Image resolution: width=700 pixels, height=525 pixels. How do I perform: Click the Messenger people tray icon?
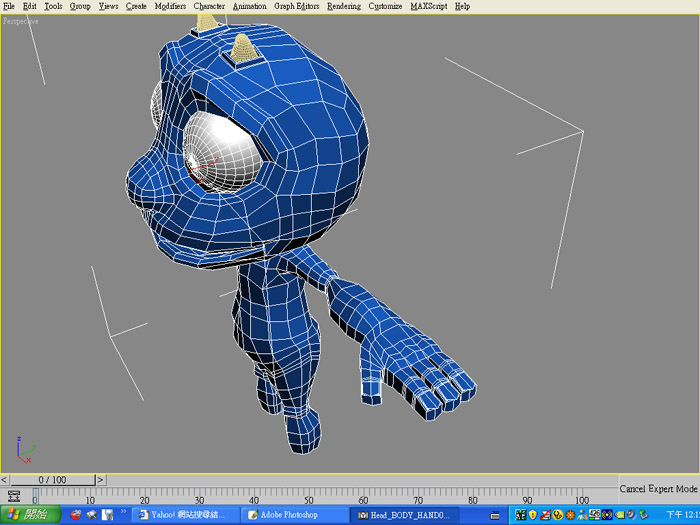point(582,515)
